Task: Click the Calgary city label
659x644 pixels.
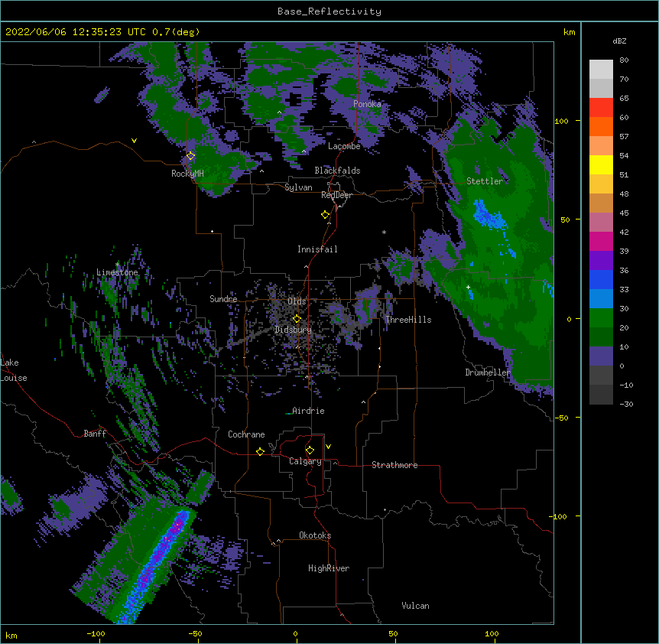Action: [305, 461]
